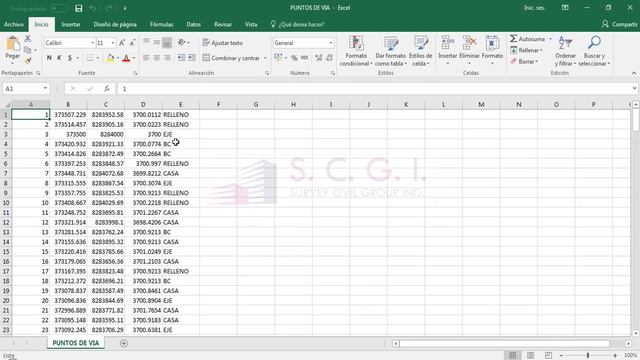Toggle italic formatting (K)

59,58
